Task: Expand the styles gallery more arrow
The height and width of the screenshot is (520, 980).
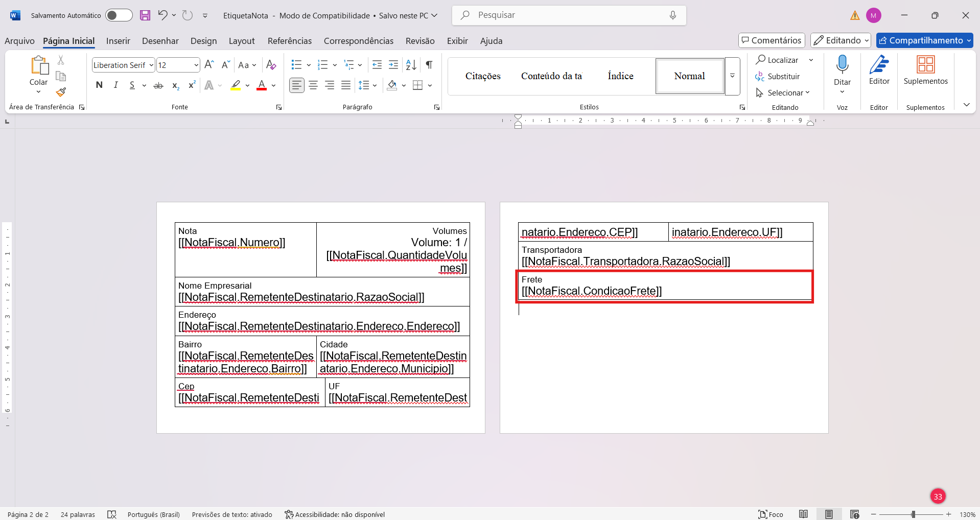Action: [732, 76]
